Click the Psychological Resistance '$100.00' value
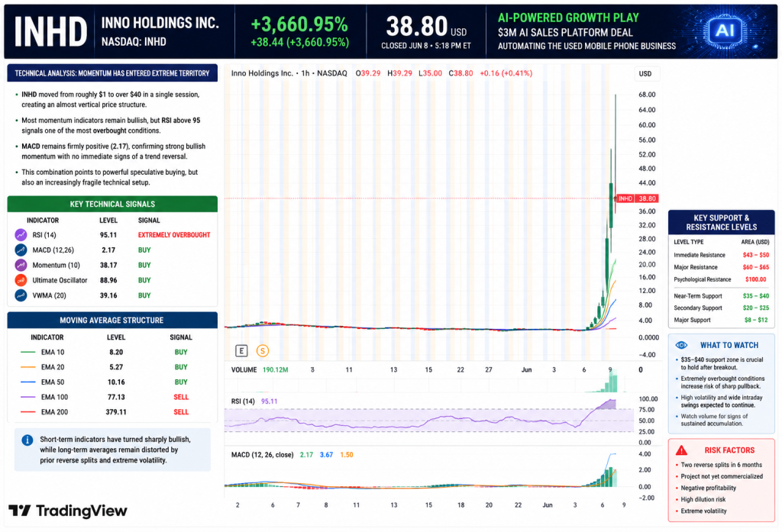This screenshot has height=532, width=782. 755,279
